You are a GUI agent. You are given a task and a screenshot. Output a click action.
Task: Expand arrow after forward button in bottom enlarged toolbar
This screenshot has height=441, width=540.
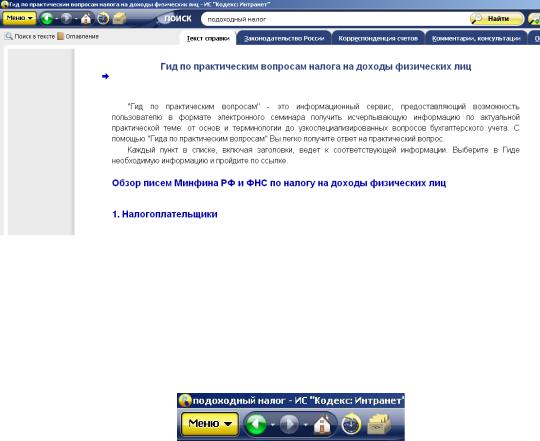coord(305,424)
